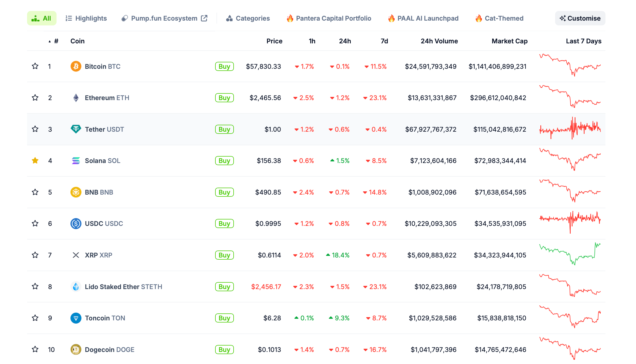Image resolution: width=636 pixels, height=364 pixels.
Task: Open the Categories tab
Action: click(x=248, y=18)
